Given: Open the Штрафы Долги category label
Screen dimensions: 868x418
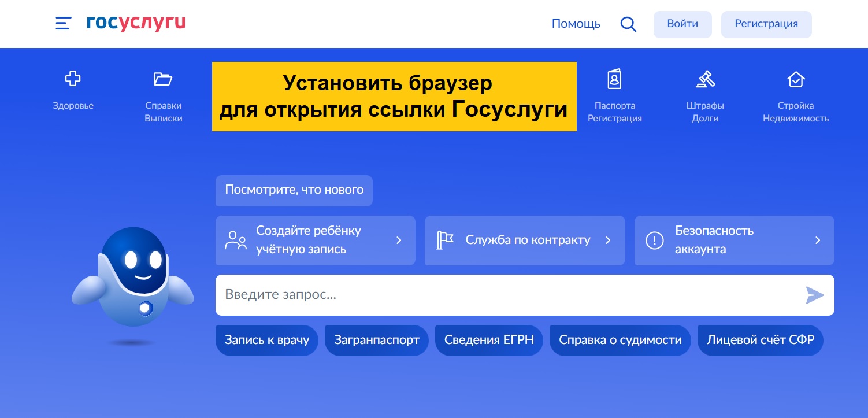Looking at the screenshot, I should point(705,112).
